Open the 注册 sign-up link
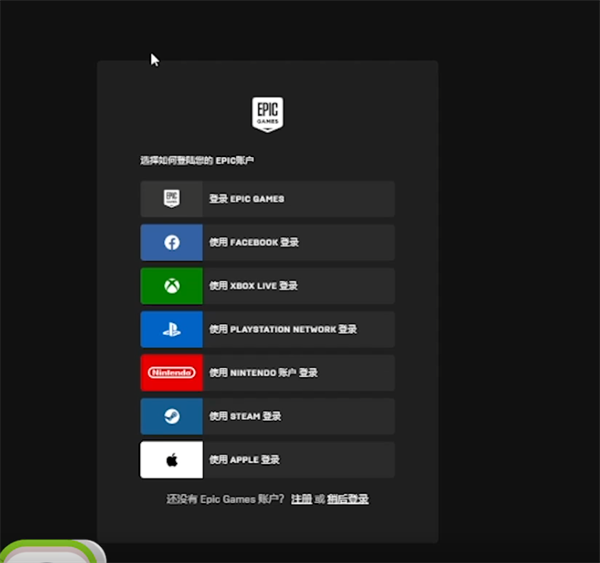 click(x=302, y=499)
